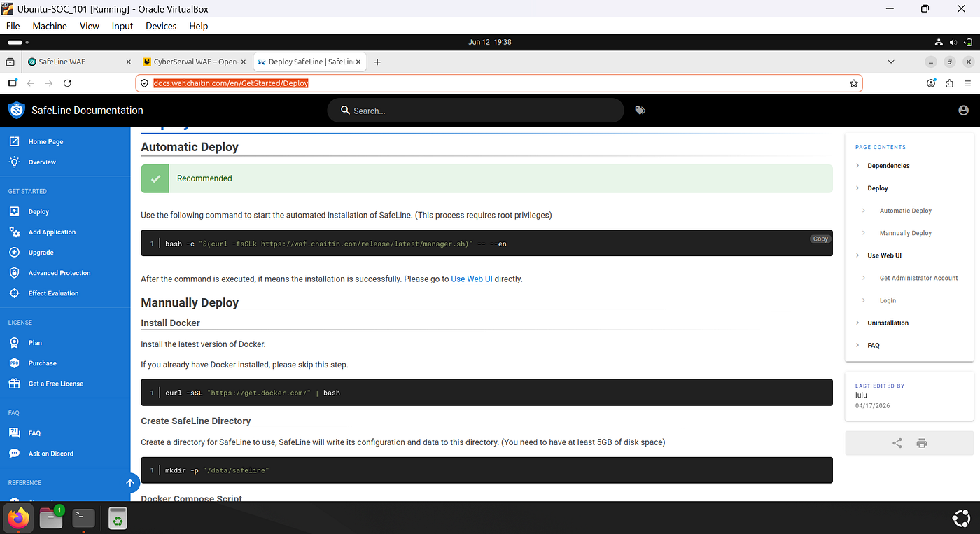Expand Automatic Deploy in Page Contents
980x534 pixels.
[x=864, y=211]
